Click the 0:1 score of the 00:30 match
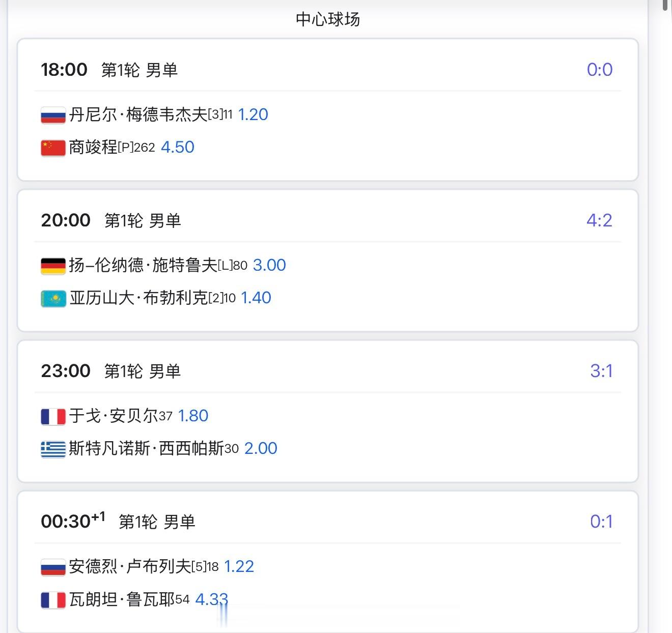The height and width of the screenshot is (633, 672). click(601, 522)
